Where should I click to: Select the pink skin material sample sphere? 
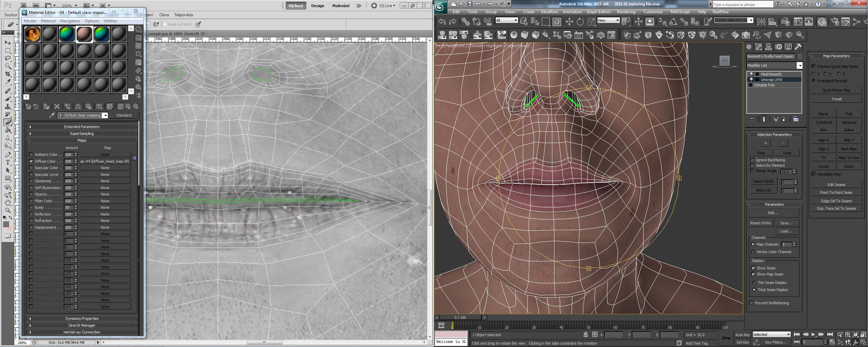click(84, 34)
